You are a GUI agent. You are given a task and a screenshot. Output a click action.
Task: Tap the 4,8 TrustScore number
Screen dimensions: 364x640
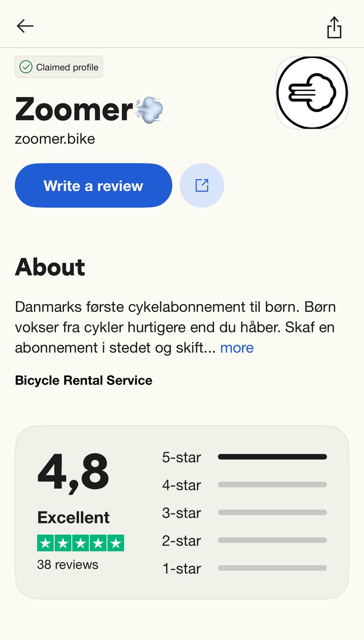coord(73,473)
